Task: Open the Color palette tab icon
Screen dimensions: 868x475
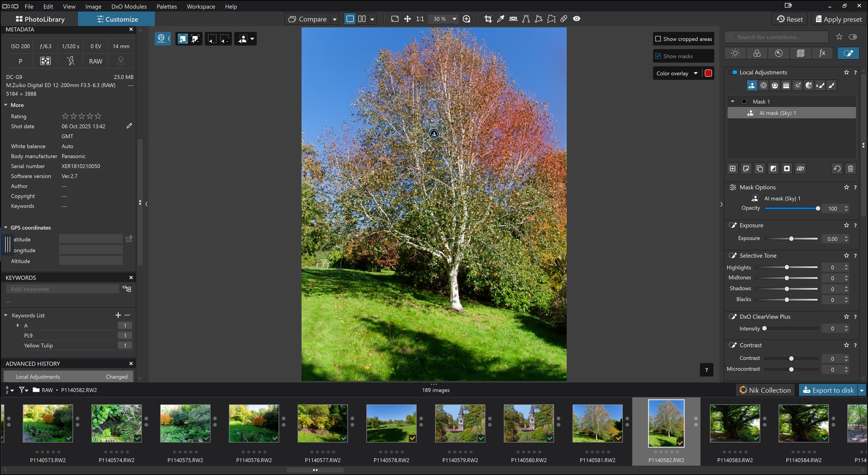Action: [x=757, y=53]
